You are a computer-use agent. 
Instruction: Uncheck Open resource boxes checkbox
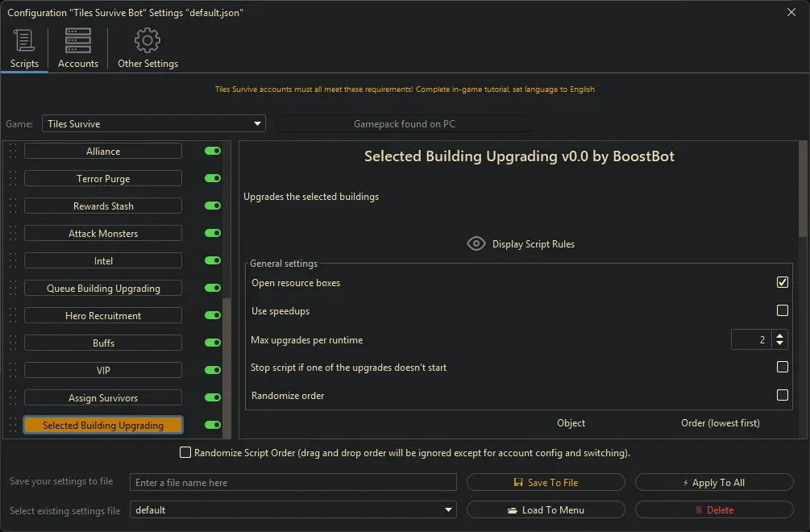[x=782, y=283]
